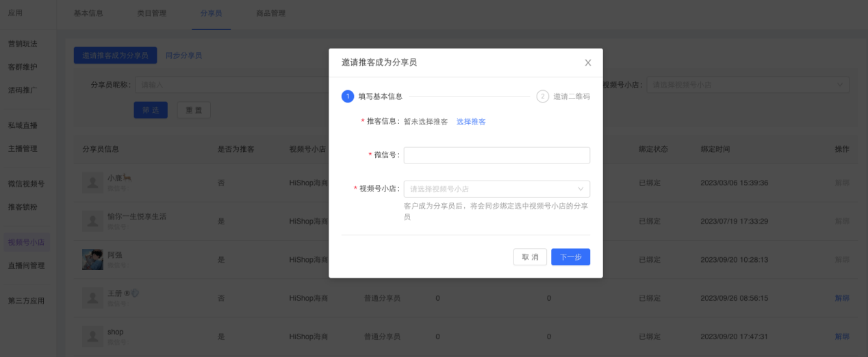Select 直播间管理 in the sidebar
The height and width of the screenshot is (357, 868).
point(26,265)
